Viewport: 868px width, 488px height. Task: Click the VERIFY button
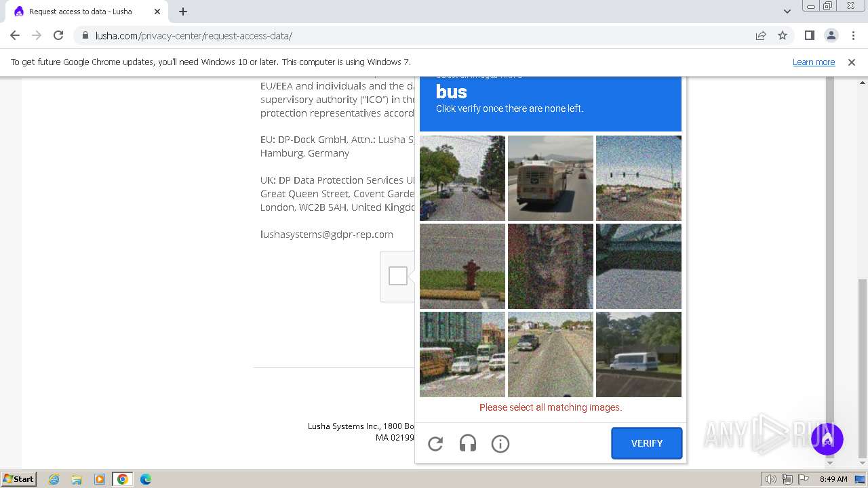[x=647, y=443]
